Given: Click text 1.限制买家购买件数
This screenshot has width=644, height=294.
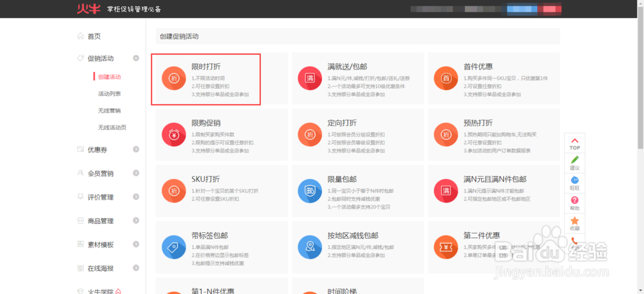Looking at the screenshot, I should click(213, 134).
